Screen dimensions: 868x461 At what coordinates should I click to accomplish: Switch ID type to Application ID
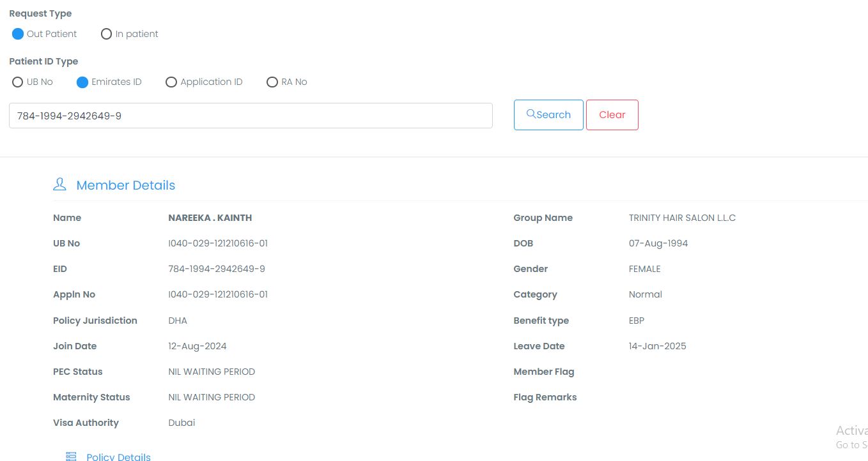coord(171,82)
